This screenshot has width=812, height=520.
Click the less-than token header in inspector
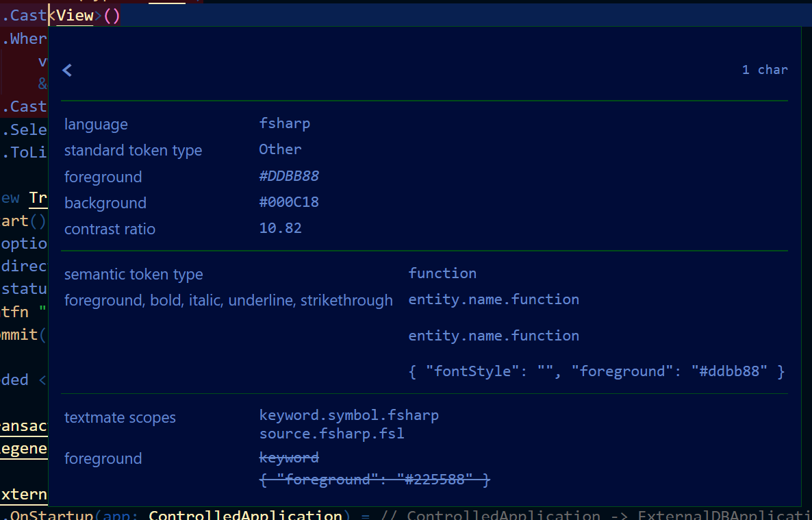(67, 71)
